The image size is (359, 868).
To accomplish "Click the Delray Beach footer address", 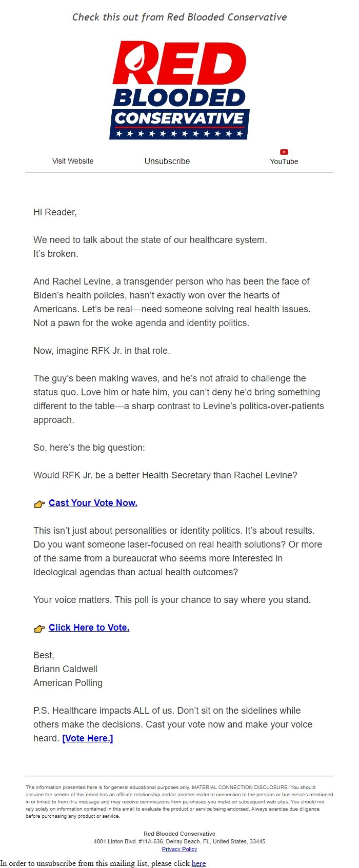I will pyautogui.click(x=180, y=841).
